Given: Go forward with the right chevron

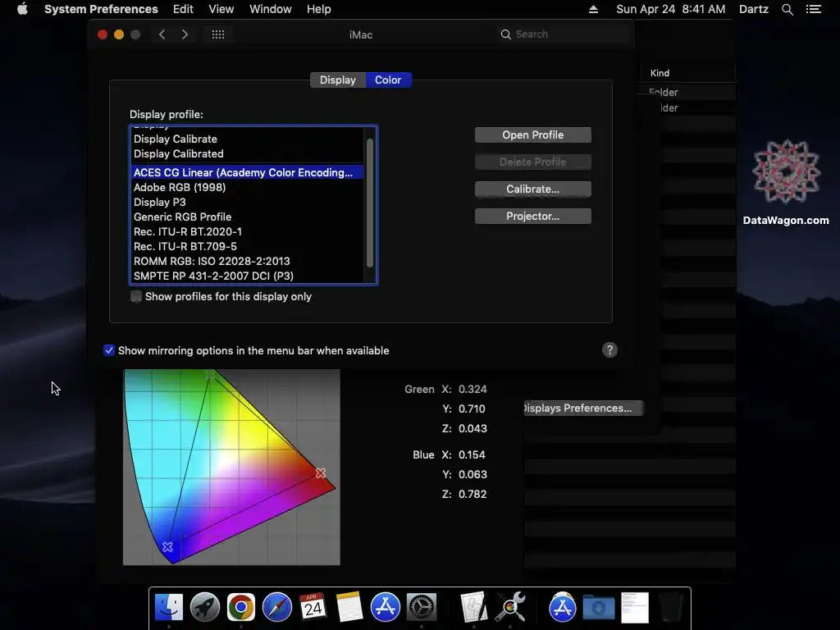Looking at the screenshot, I should coord(185,34).
